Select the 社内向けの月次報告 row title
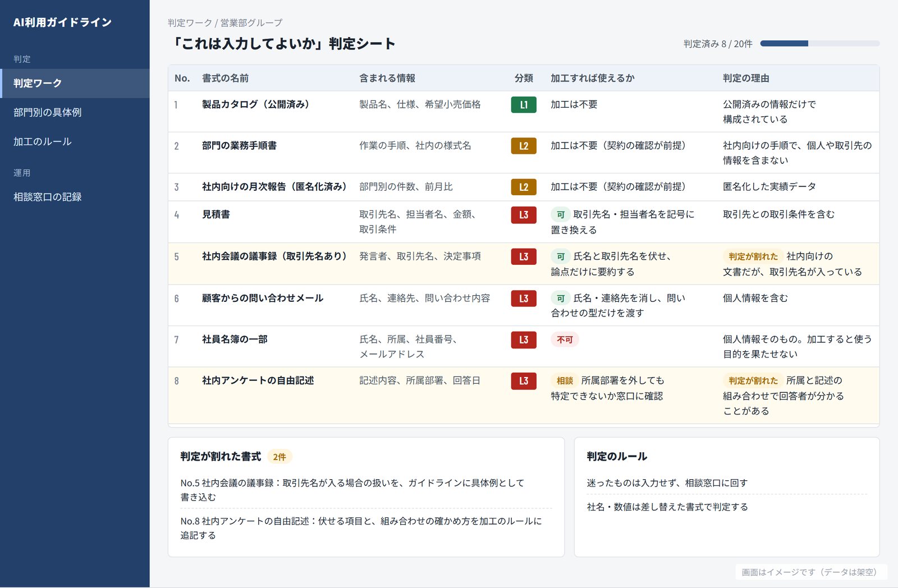 275,187
